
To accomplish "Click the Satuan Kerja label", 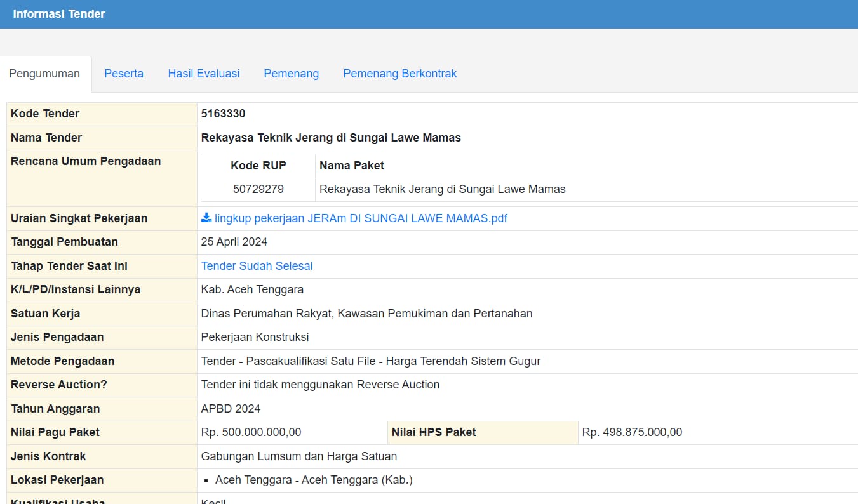I will [x=46, y=314].
